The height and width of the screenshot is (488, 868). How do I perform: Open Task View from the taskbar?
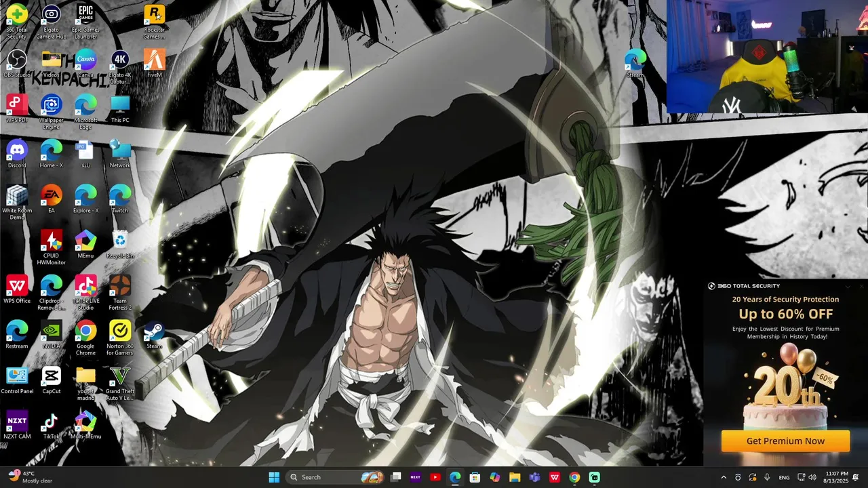point(396,477)
